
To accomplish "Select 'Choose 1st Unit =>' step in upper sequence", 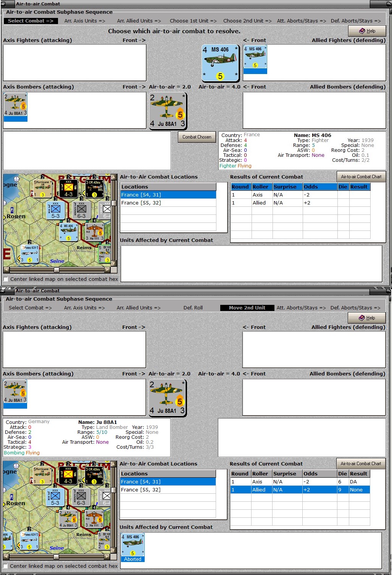I will (193, 21).
